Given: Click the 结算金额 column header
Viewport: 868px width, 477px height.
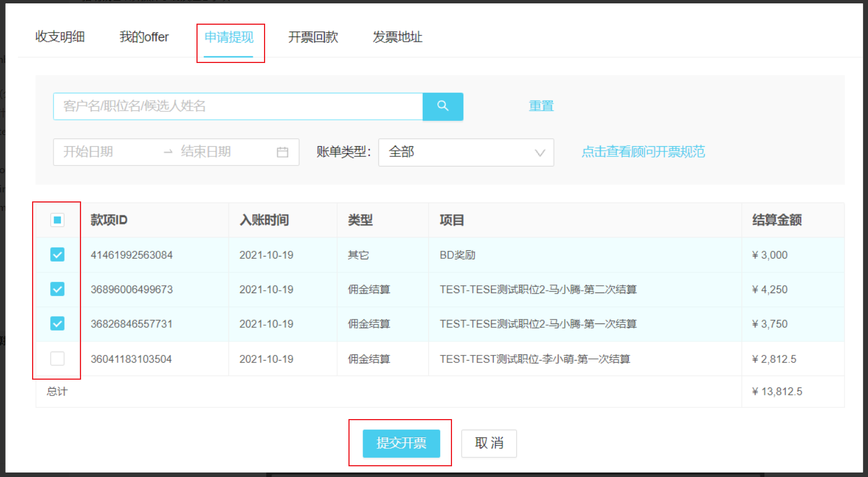Looking at the screenshot, I should tap(777, 220).
